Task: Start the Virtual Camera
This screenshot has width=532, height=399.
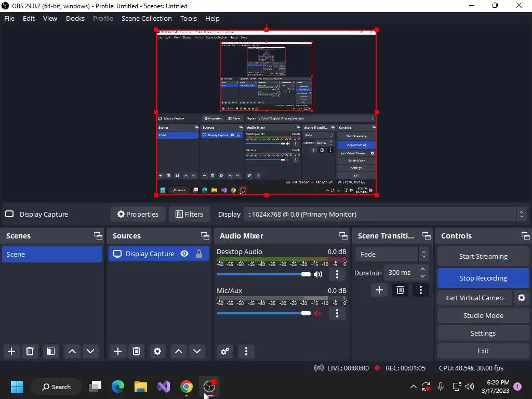Action: (x=474, y=298)
